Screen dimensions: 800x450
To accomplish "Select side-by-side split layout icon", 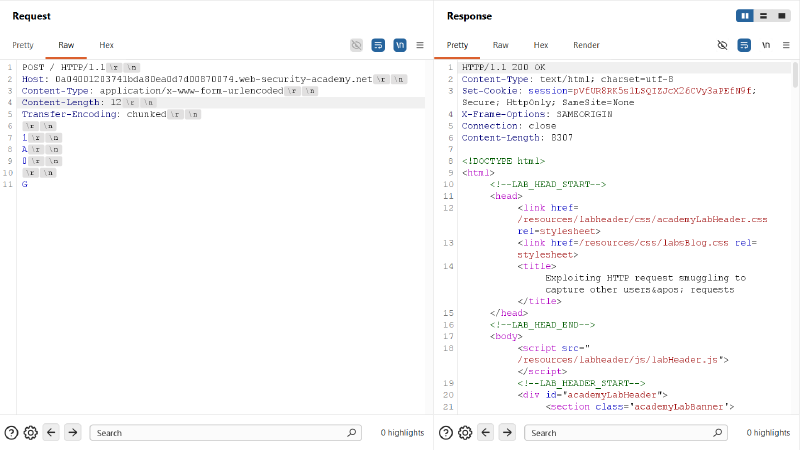I will 745,16.
